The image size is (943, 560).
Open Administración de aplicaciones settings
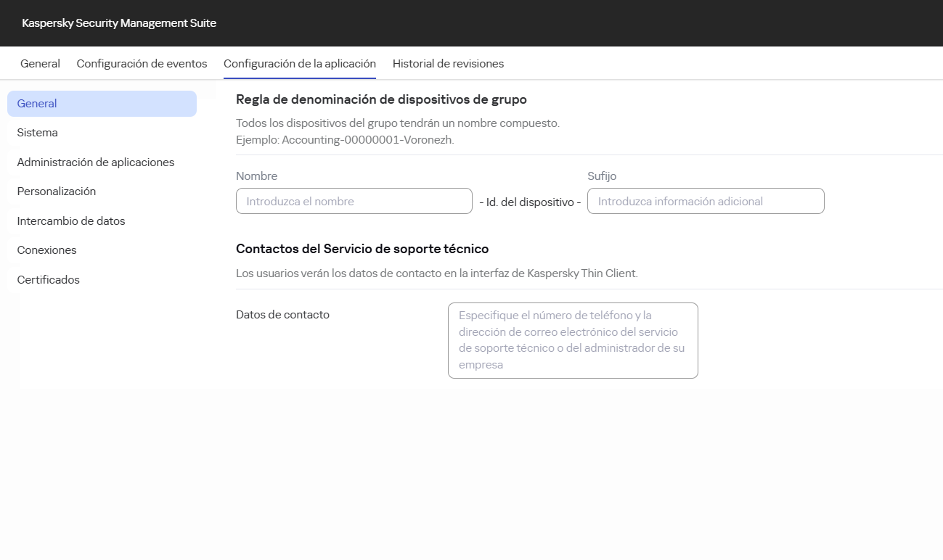pyautogui.click(x=95, y=162)
